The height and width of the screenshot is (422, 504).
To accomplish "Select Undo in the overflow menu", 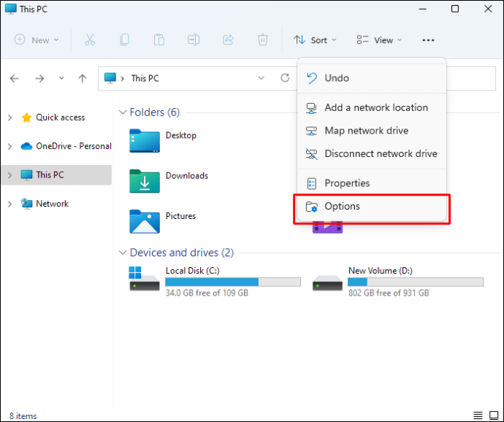I will (336, 78).
